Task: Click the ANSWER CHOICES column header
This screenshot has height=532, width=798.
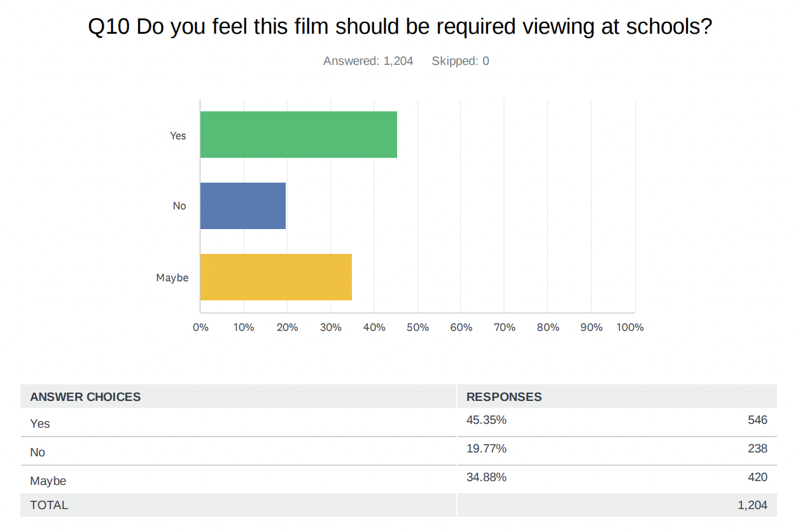Action: pos(85,397)
